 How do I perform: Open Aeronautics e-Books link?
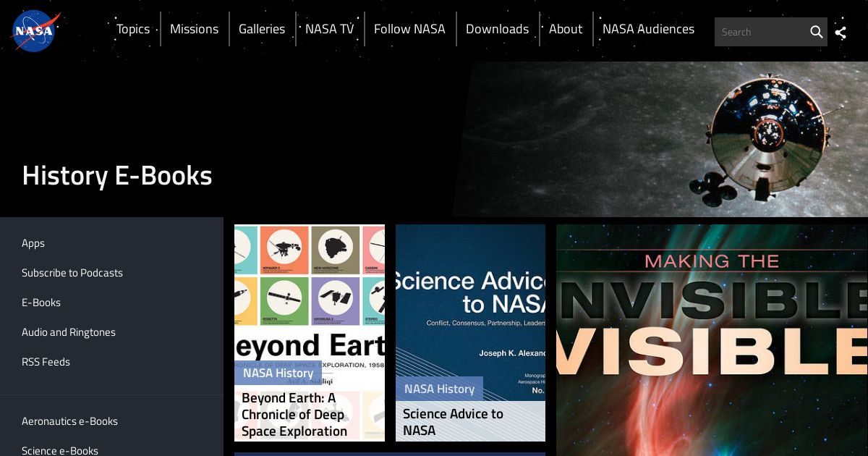pyautogui.click(x=69, y=421)
